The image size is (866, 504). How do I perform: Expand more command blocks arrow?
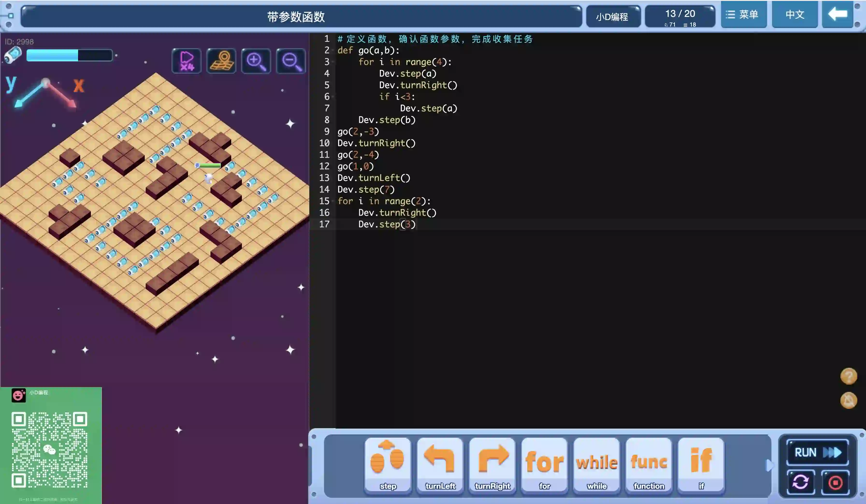[x=769, y=466]
